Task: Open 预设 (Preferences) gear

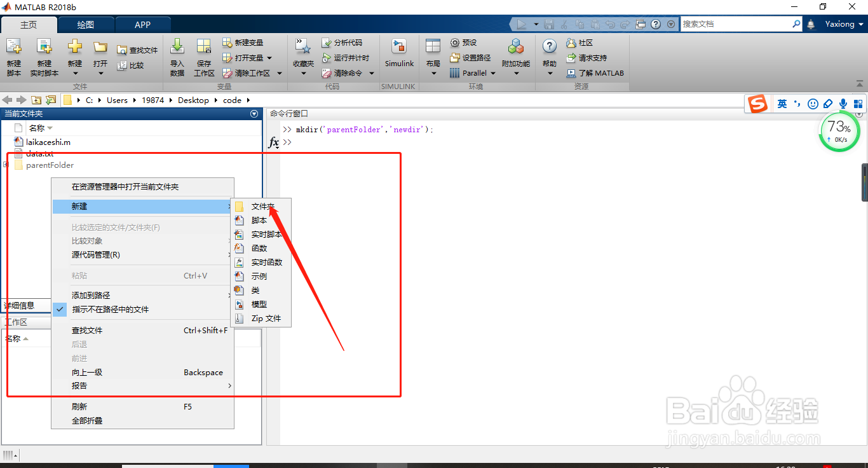Action: [463, 43]
